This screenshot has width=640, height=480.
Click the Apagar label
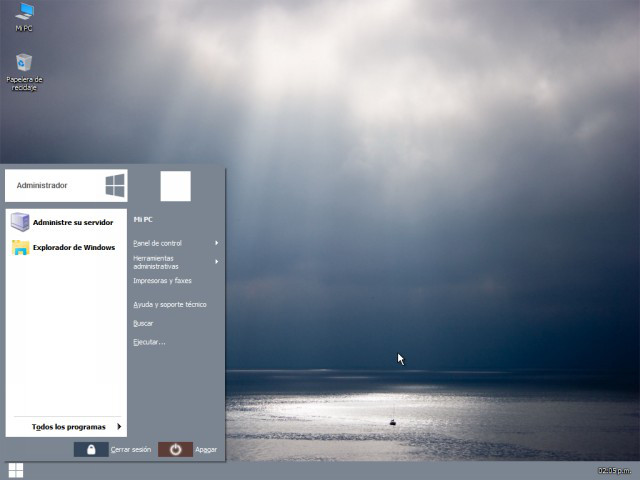(x=206, y=449)
